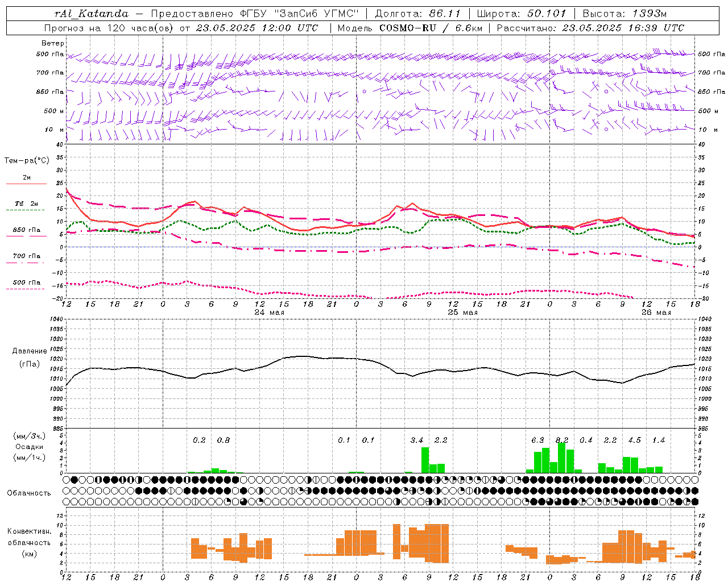
Task: Click the '(мм/3ч.)' precipitation unit label
Action: click(x=29, y=436)
